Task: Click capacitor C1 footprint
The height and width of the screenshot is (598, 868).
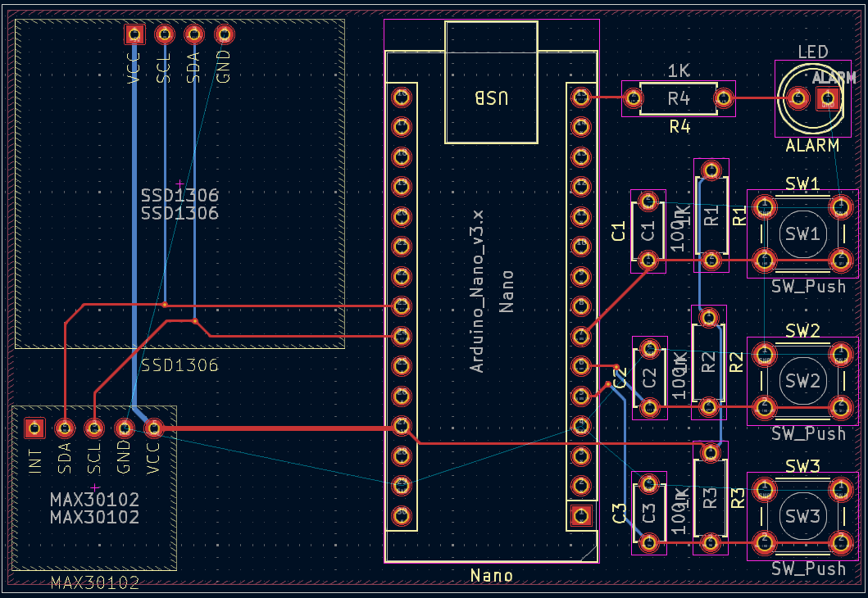Action: tap(648, 231)
